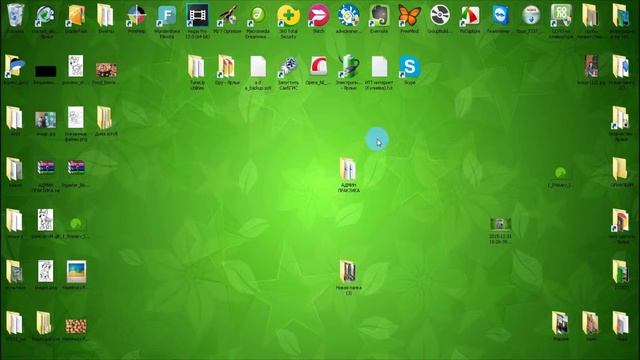Select the green cup icon beside Opera
640x360 pixels.
pos(349,66)
